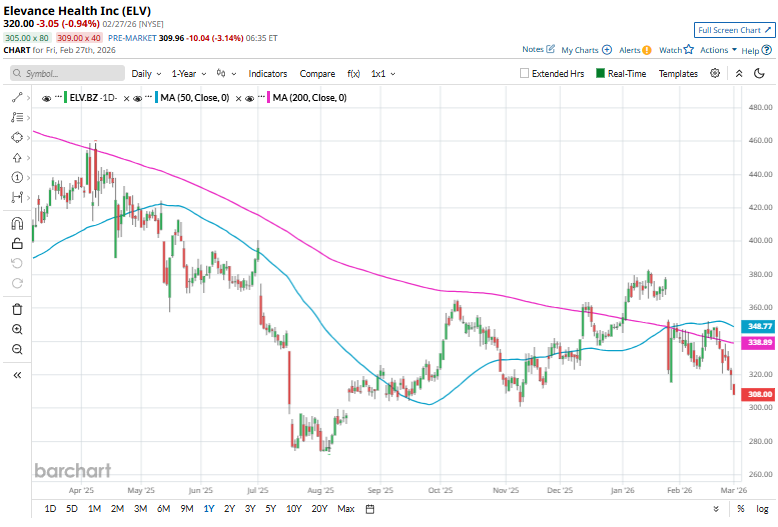The height and width of the screenshot is (527, 778).
Task: Click the lock drawings icon
Action: pyautogui.click(x=17, y=243)
